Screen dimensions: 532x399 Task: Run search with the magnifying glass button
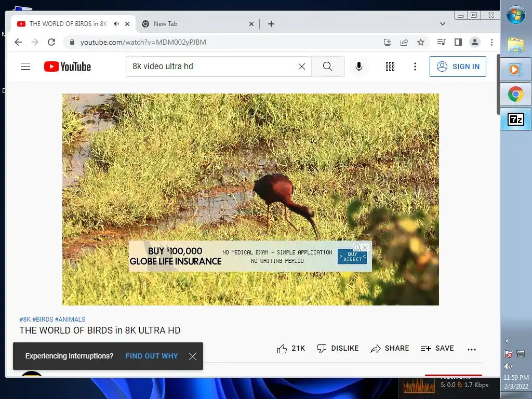[328, 66]
